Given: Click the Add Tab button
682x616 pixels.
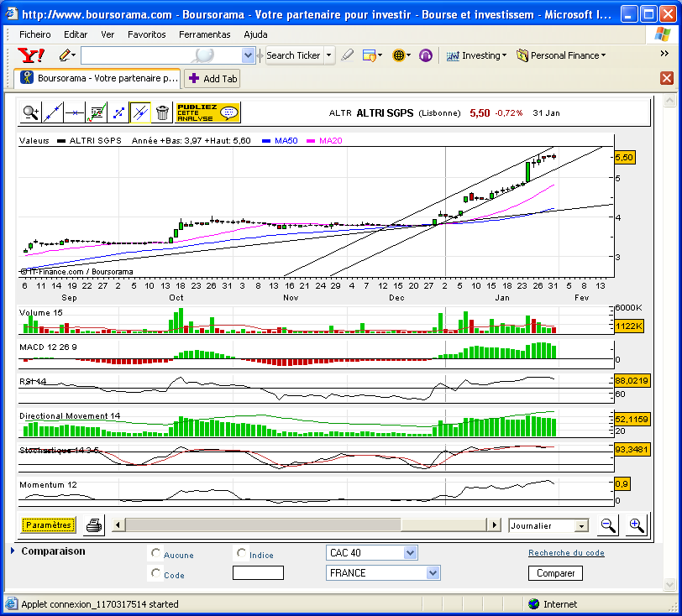Looking at the screenshot, I should (212, 79).
